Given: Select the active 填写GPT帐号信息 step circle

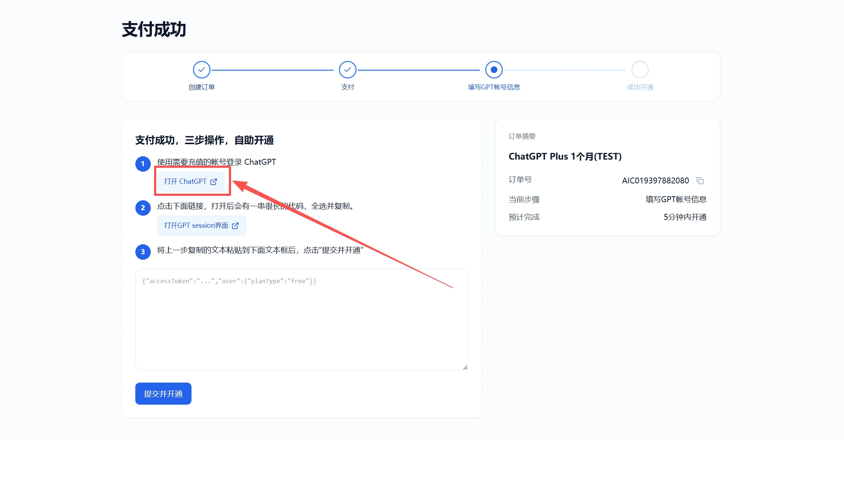Looking at the screenshot, I should pyautogui.click(x=494, y=70).
